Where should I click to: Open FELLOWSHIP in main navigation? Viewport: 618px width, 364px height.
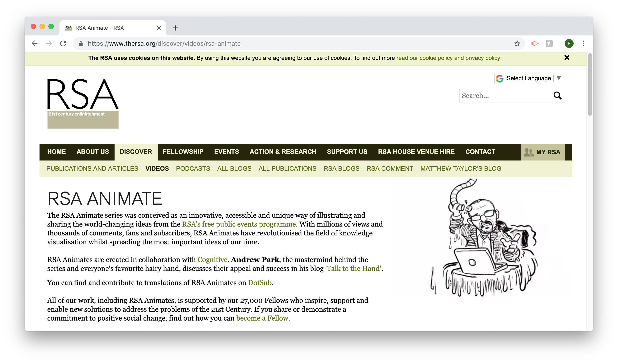tap(183, 152)
